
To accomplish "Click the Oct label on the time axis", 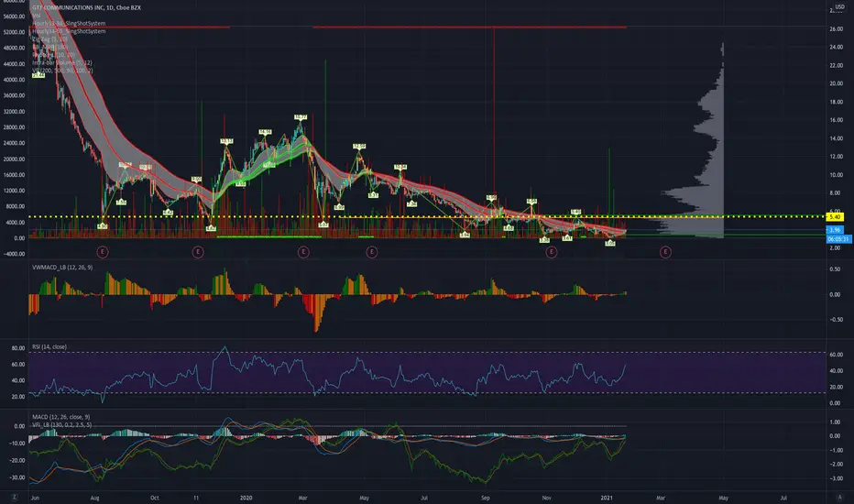I will (x=155, y=498).
